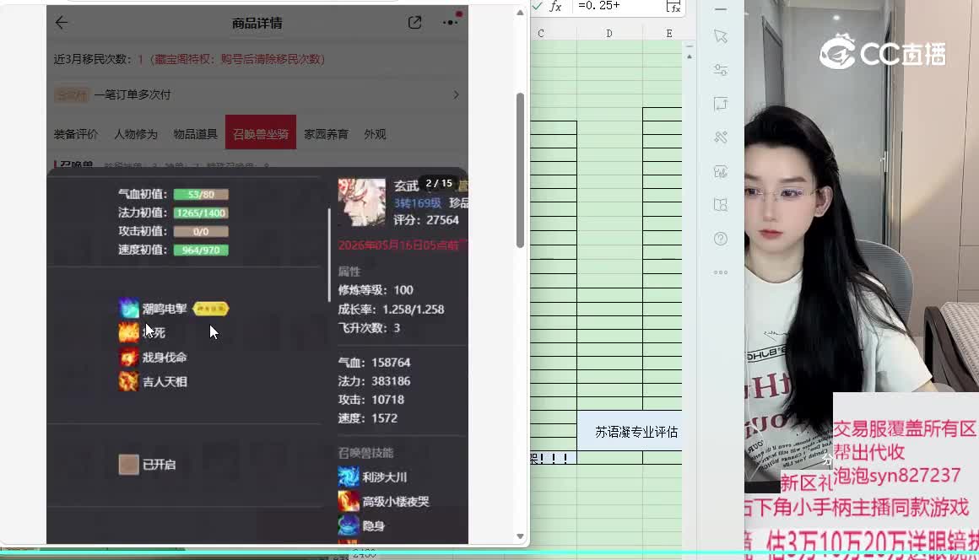
Task: Open the function panel icon at formula bar end
Action: (x=673, y=6)
